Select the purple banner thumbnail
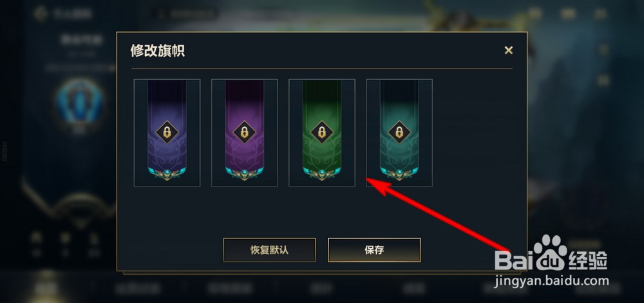The width and height of the screenshot is (644, 303). 244,133
